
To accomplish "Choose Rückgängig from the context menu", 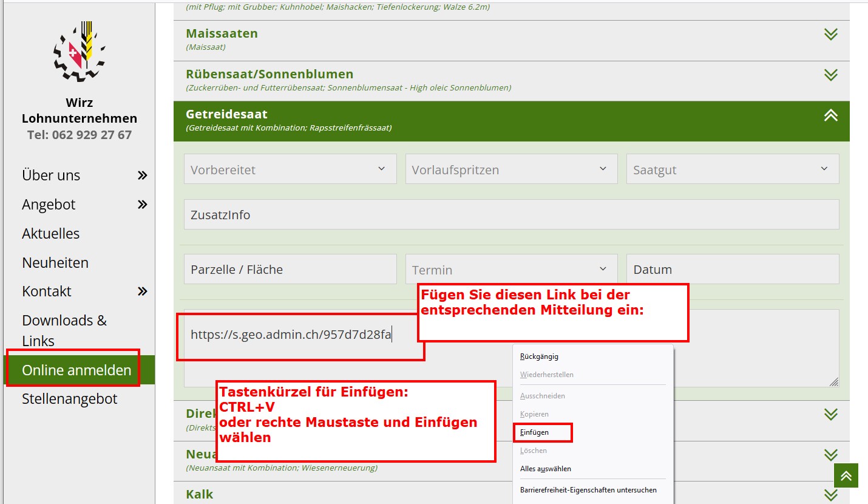I will 539,356.
